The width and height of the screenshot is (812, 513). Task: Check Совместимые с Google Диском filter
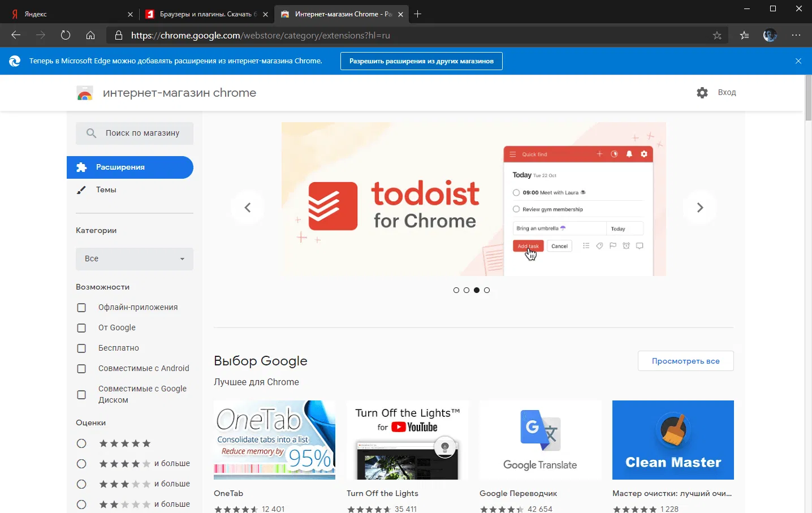click(x=81, y=395)
